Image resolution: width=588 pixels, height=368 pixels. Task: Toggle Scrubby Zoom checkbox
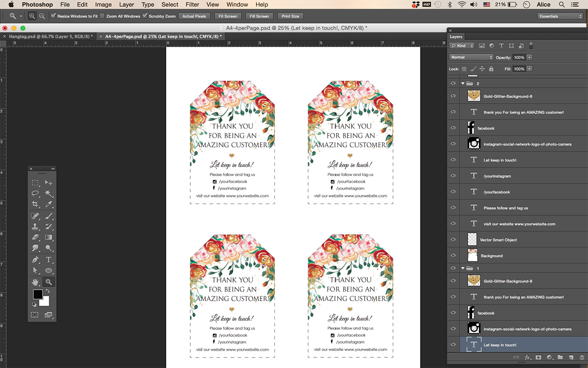coord(145,16)
